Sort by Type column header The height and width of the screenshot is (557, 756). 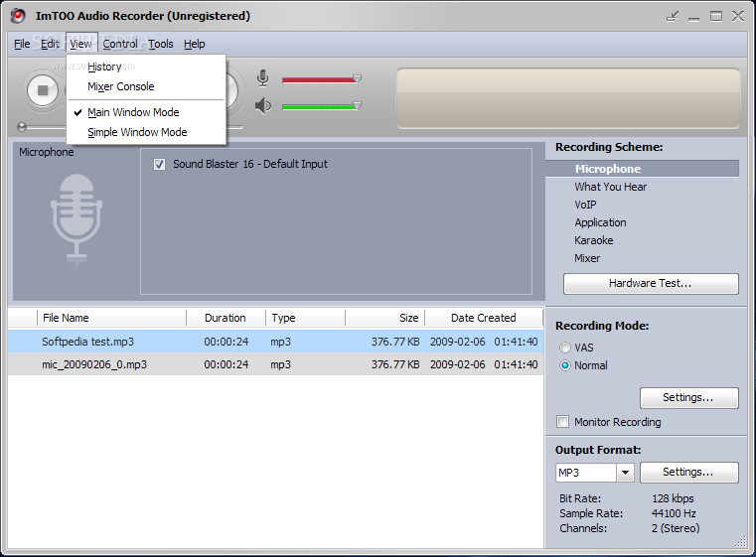point(305,318)
